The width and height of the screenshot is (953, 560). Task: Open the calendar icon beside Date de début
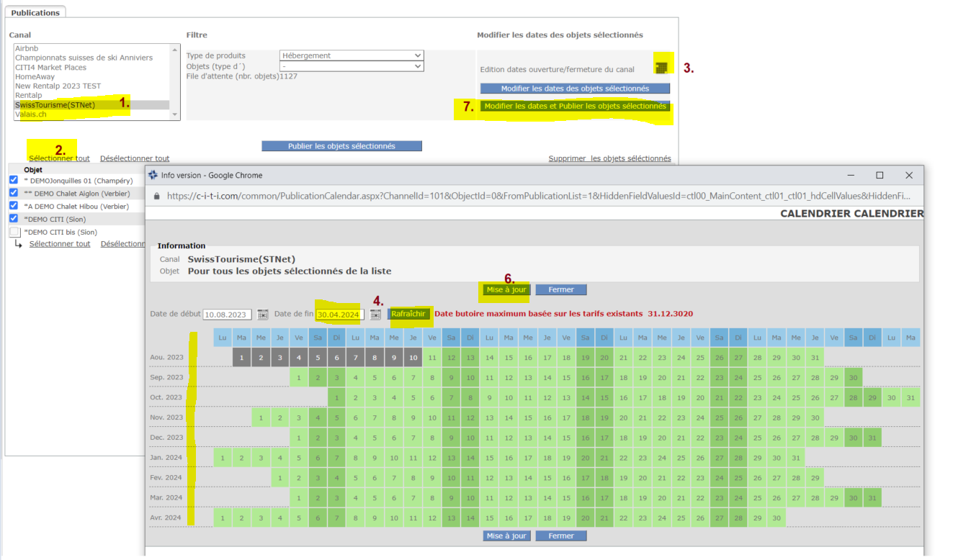tap(263, 315)
